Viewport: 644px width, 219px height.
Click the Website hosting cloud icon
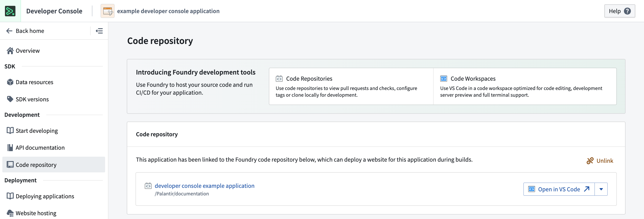click(x=10, y=213)
